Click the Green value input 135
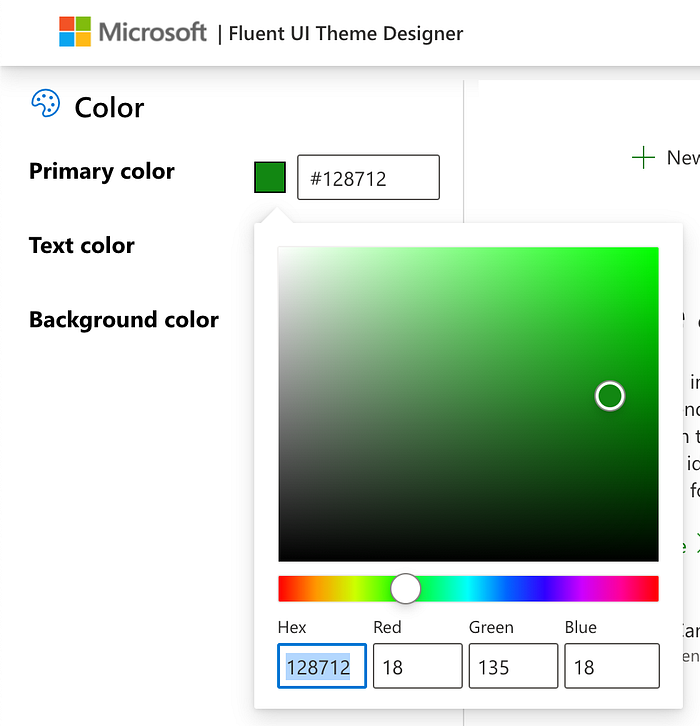The width and height of the screenshot is (700, 726). [x=513, y=666]
